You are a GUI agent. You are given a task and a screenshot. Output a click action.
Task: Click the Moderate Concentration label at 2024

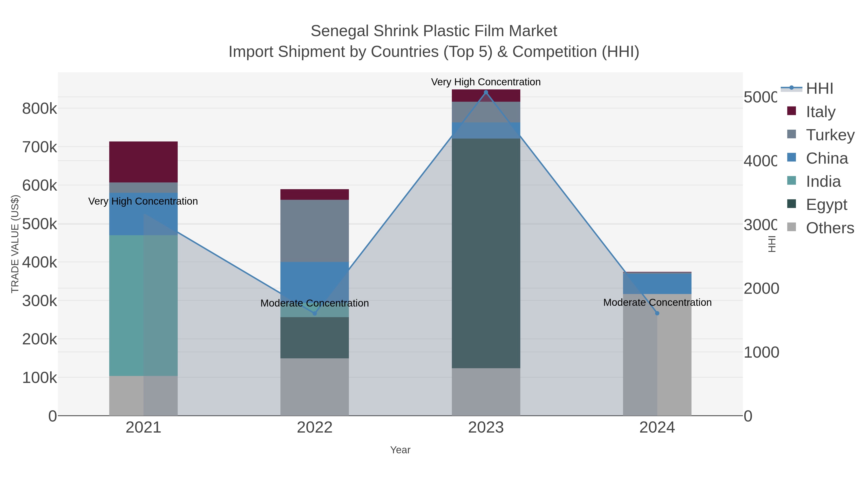click(x=658, y=302)
